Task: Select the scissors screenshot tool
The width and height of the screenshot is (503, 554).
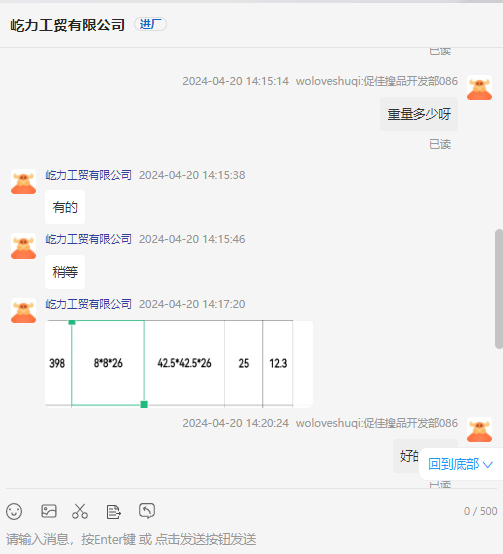Action: click(x=80, y=511)
